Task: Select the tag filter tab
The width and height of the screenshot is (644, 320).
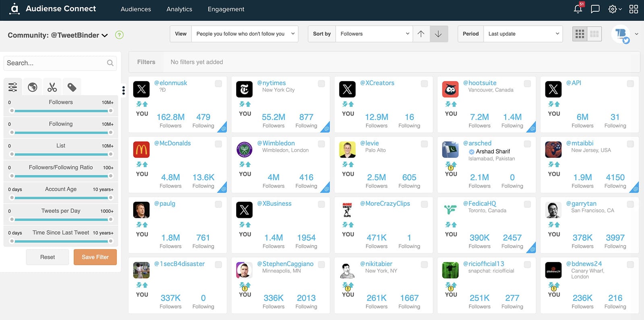Action: click(x=72, y=87)
